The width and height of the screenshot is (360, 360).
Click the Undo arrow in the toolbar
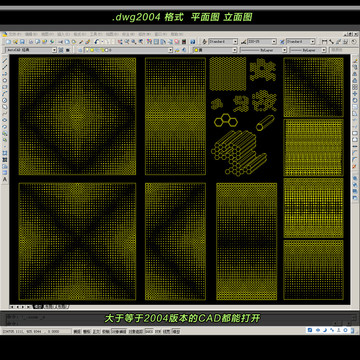pyautogui.click(x=96, y=42)
